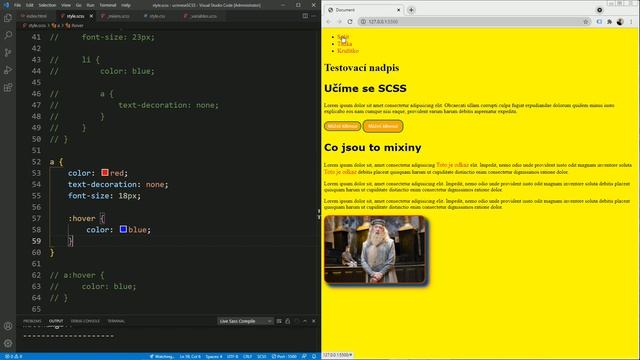
Task: Bookmark the page with star icon
Action: [x=586, y=22]
